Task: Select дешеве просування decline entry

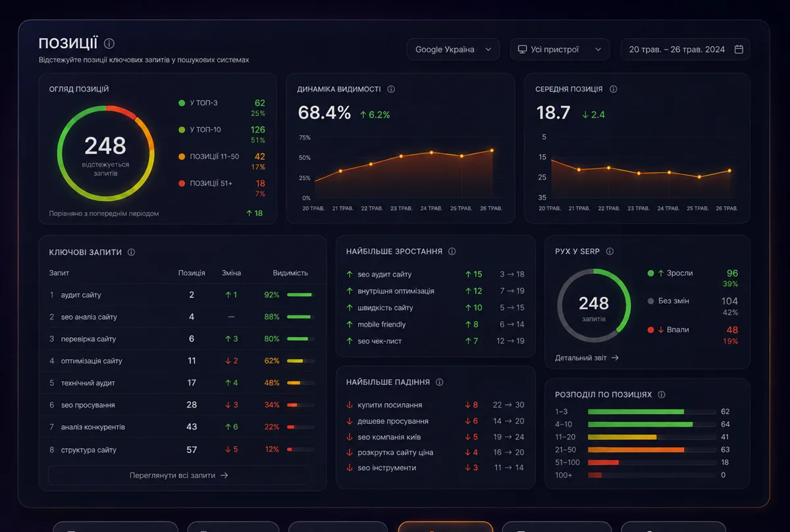Action: (x=435, y=421)
